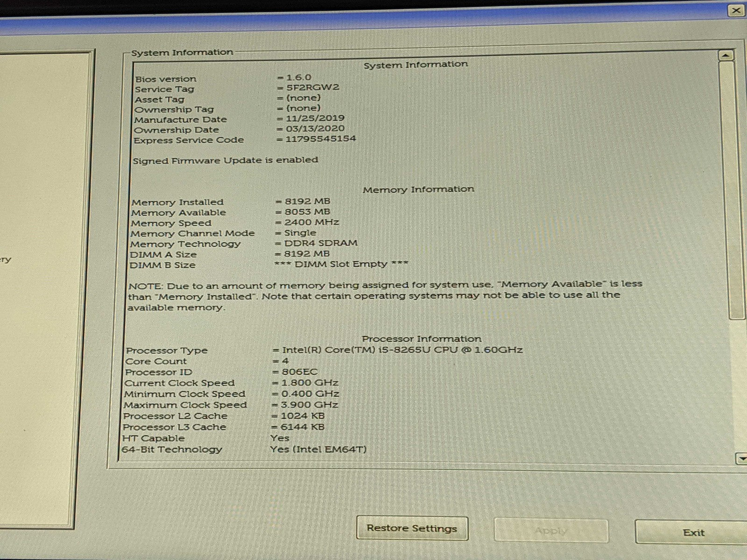747x560 pixels.
Task: Click Processor L2 Cache 1024 KB
Action: pos(303,415)
